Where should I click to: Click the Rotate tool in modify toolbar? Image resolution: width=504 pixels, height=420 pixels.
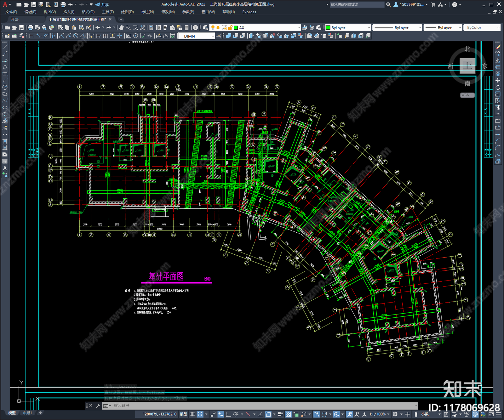point(498,87)
